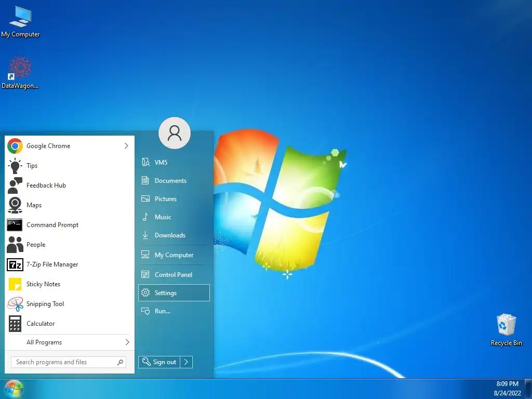Open Settings from the right pane

click(x=174, y=293)
